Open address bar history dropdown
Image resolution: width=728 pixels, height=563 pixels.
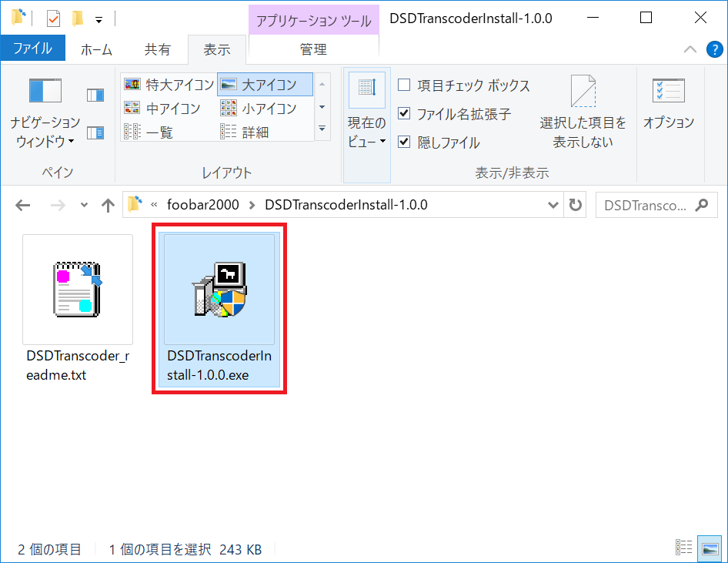pos(553,205)
